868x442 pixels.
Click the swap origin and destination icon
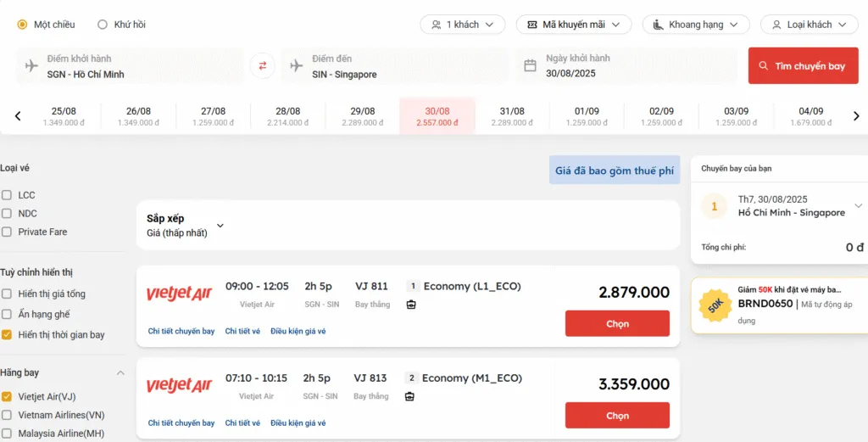(x=263, y=66)
